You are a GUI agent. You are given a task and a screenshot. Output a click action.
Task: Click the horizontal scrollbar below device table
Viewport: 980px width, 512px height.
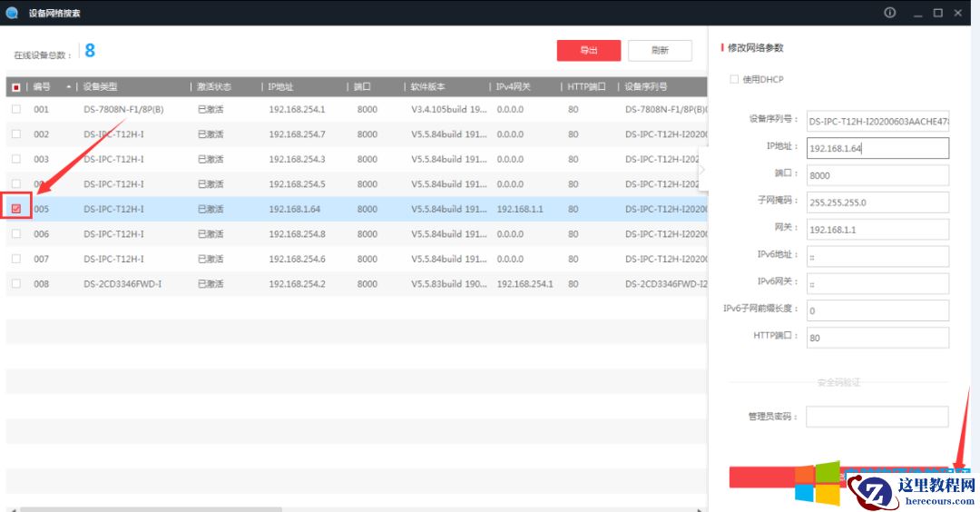coord(272,508)
